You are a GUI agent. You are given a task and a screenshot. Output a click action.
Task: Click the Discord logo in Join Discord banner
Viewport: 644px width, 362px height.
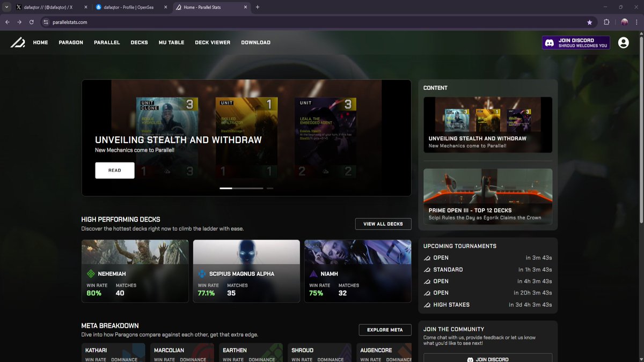tap(550, 43)
